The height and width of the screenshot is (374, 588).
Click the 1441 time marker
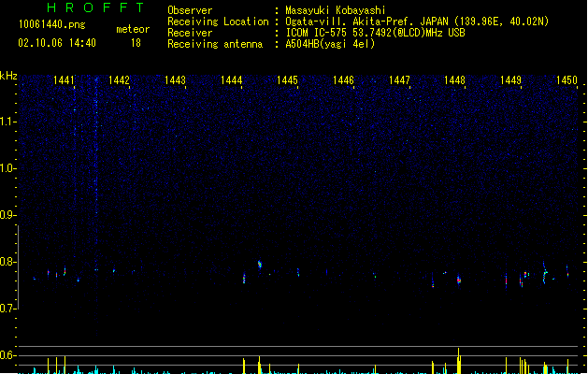click(x=64, y=80)
